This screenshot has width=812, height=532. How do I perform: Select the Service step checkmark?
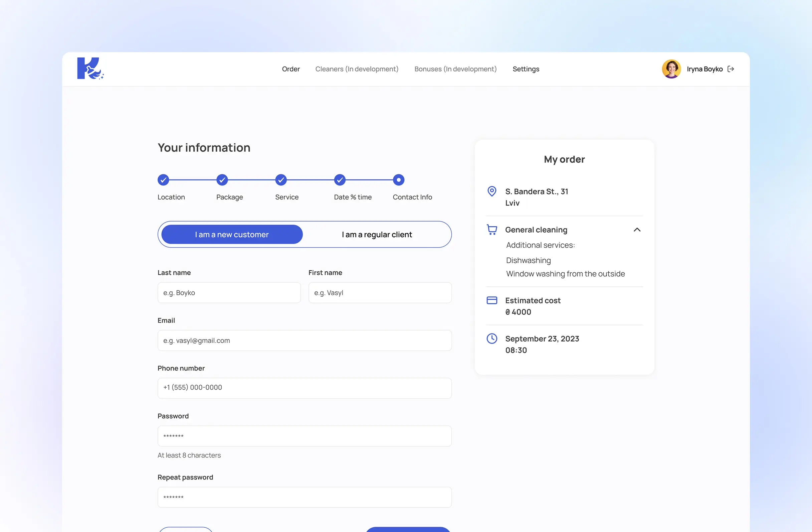click(x=281, y=180)
